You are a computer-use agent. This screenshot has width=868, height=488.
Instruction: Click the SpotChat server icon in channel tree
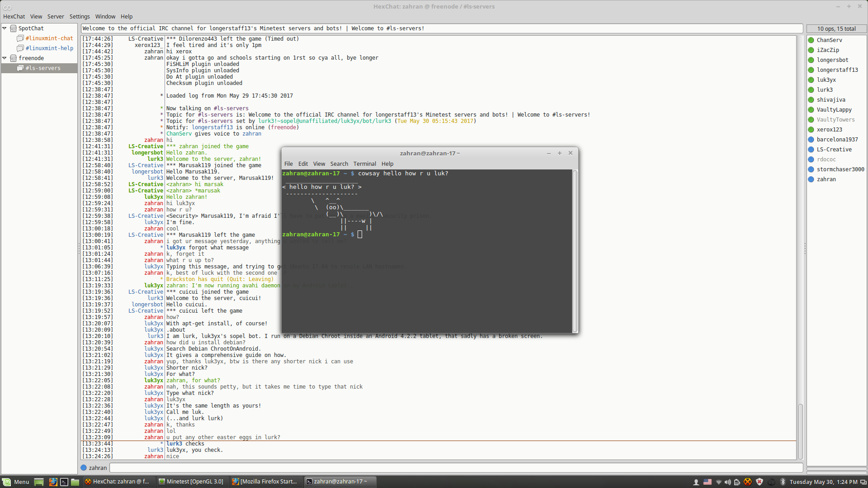[14, 28]
